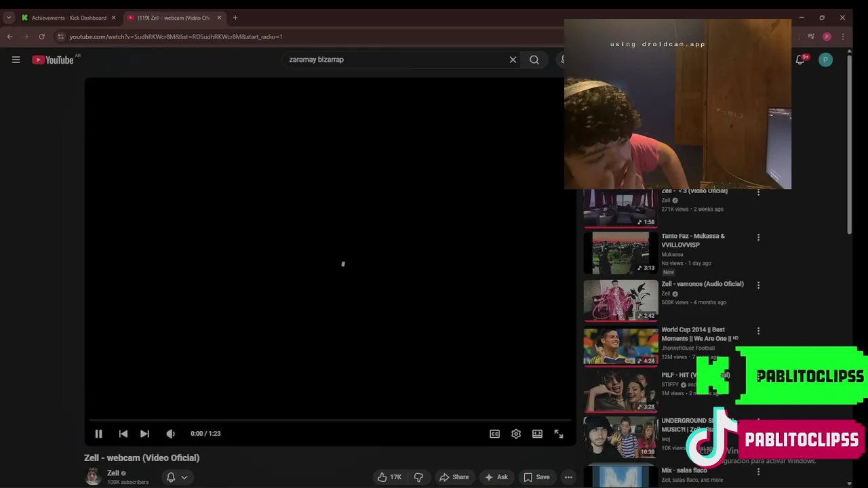Open Mix - salas flaco playlist
The image size is (868, 488).
coord(684,470)
